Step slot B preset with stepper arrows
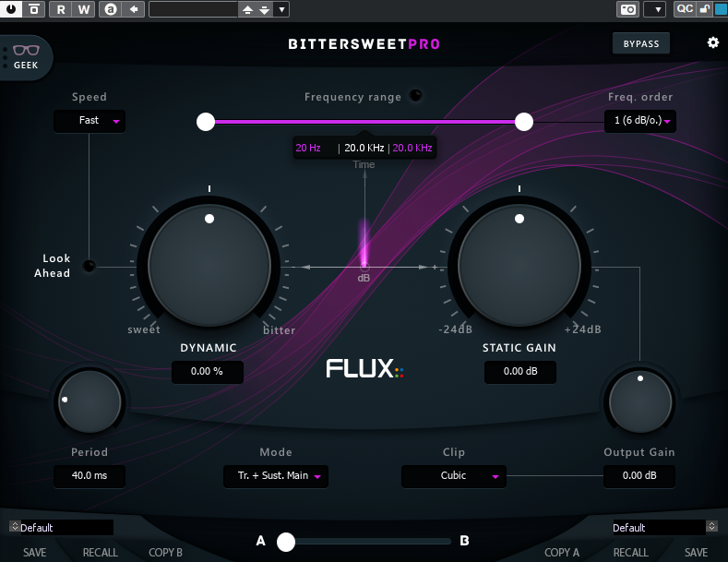Screen dimensions: 728x562 pos(711,526)
